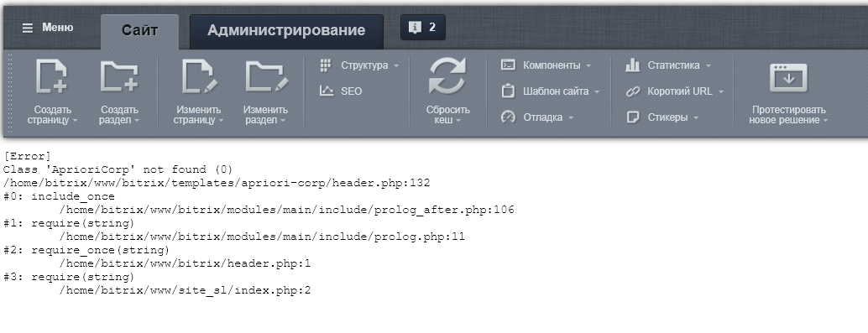The width and height of the screenshot is (868, 333).
Task: Open the notifications counter showing 2
Action: coord(422,27)
